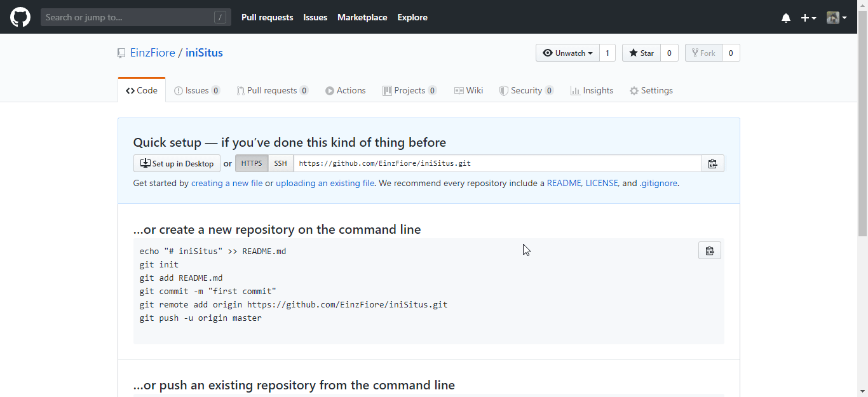Select the Code tab
The width and height of the screenshot is (868, 397).
(x=142, y=90)
